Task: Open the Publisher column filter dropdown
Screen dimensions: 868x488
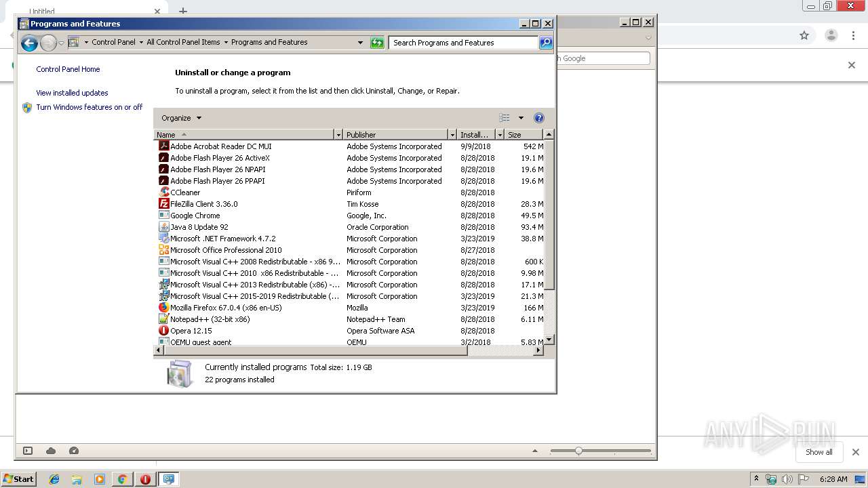Action: [x=452, y=135]
